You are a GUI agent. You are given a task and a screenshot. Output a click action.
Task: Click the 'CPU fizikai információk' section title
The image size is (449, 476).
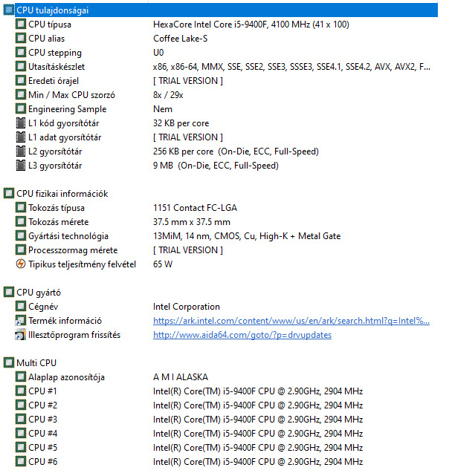(x=62, y=194)
